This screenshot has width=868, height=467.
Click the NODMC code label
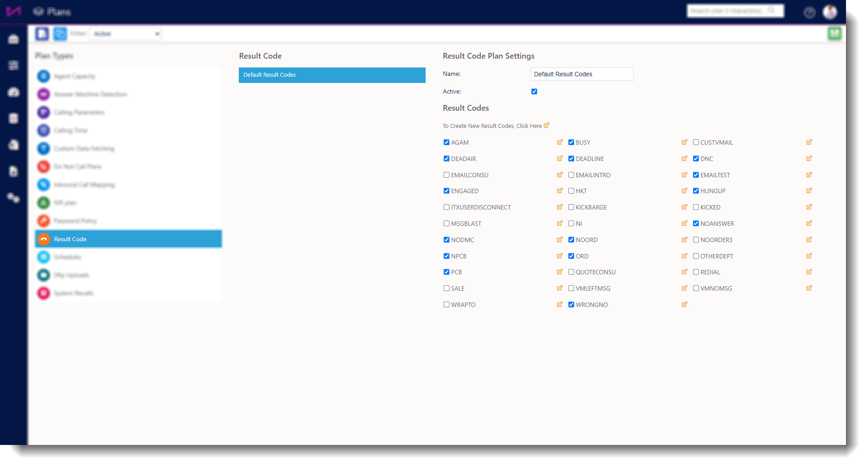coord(463,240)
